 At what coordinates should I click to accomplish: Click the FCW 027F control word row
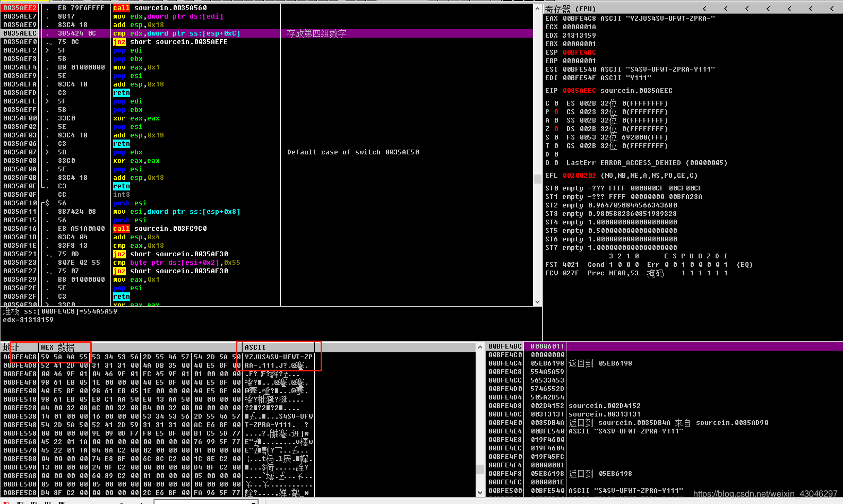pyautogui.click(x=636, y=273)
